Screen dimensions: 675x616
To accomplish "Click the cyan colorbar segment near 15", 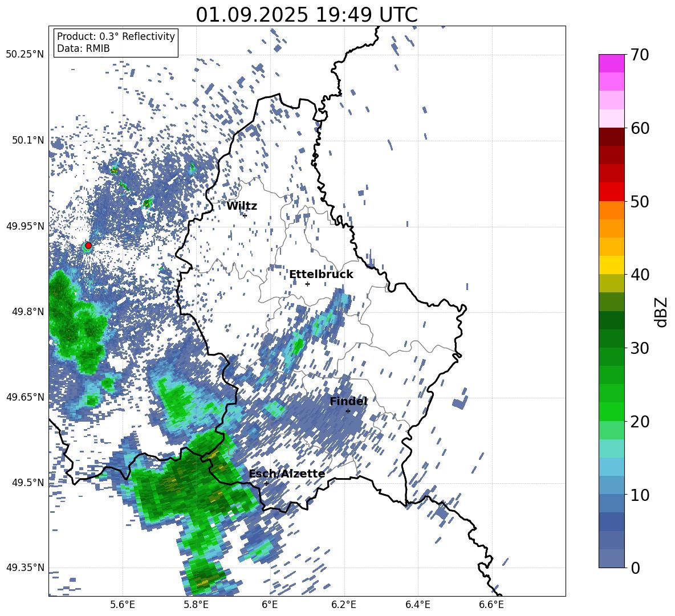I will 612,448.
